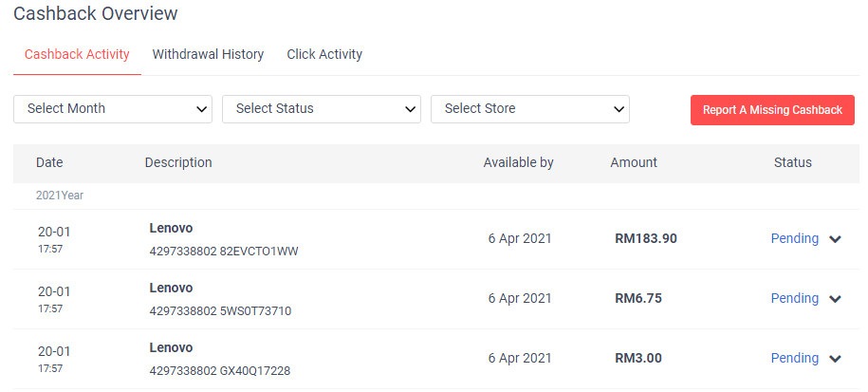This screenshot has width=868, height=392.
Task: Click Pending status for RM183.90 entry
Action: [x=794, y=238]
